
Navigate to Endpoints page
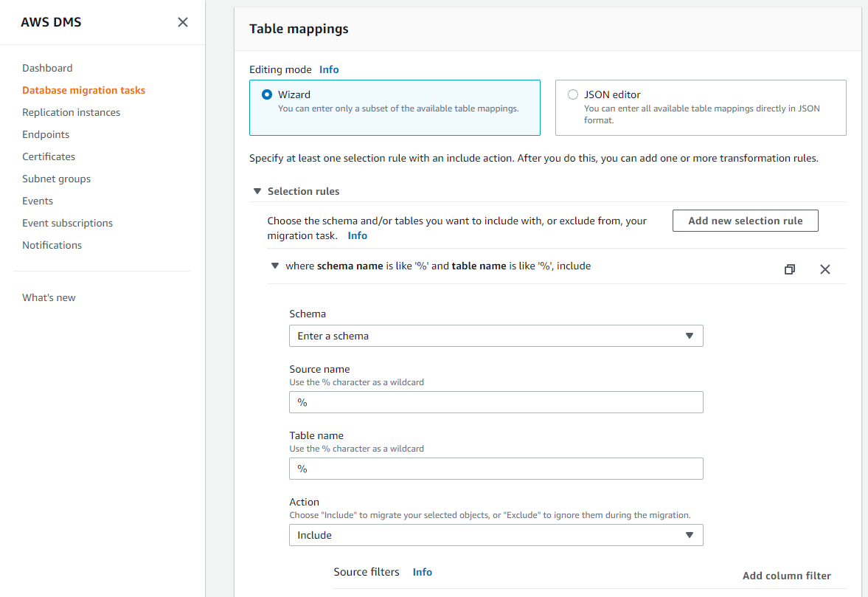pyautogui.click(x=46, y=134)
